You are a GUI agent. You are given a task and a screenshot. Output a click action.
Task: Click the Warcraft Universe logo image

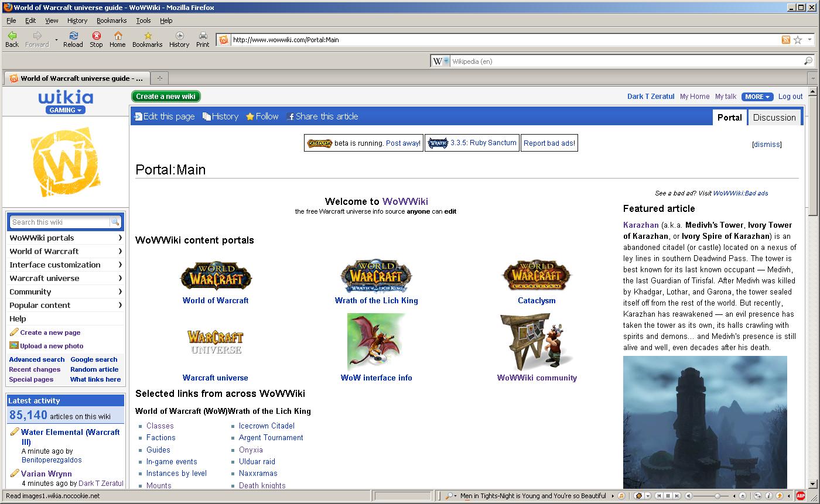click(x=216, y=342)
